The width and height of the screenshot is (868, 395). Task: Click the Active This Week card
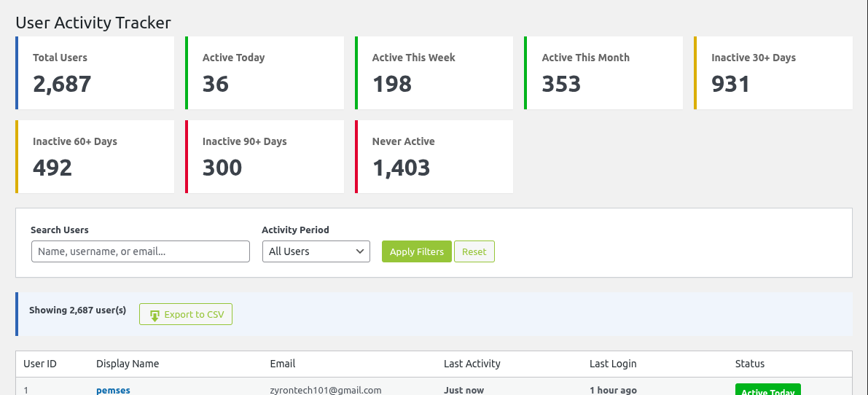click(434, 73)
